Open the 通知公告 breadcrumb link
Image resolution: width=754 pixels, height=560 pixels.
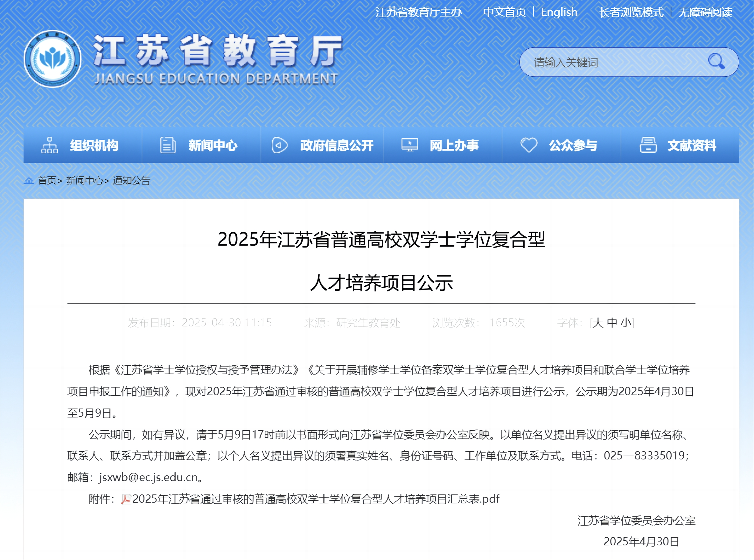point(131,181)
